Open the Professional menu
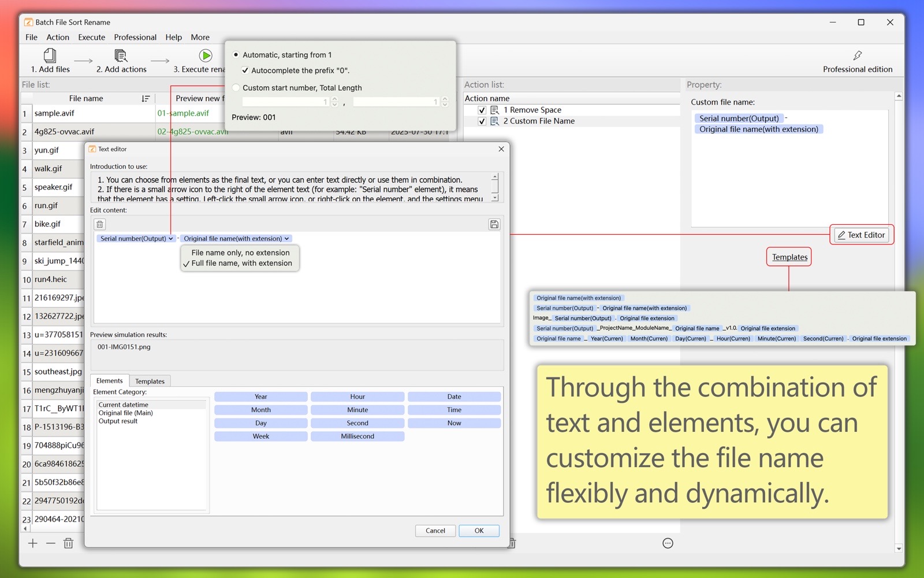 coord(135,38)
